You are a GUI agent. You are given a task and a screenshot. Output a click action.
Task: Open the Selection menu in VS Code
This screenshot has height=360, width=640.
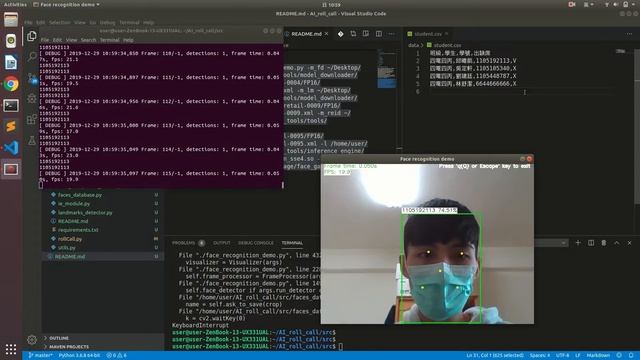60,22
